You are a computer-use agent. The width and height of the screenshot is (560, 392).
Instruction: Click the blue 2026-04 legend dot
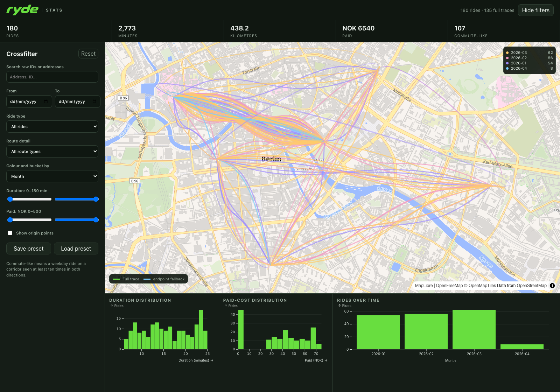click(x=507, y=69)
